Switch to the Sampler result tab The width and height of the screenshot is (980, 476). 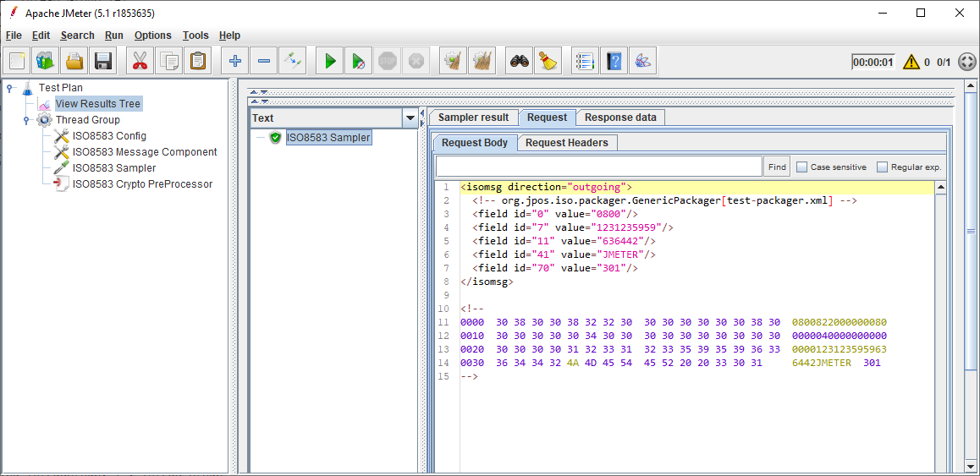pyautogui.click(x=474, y=118)
